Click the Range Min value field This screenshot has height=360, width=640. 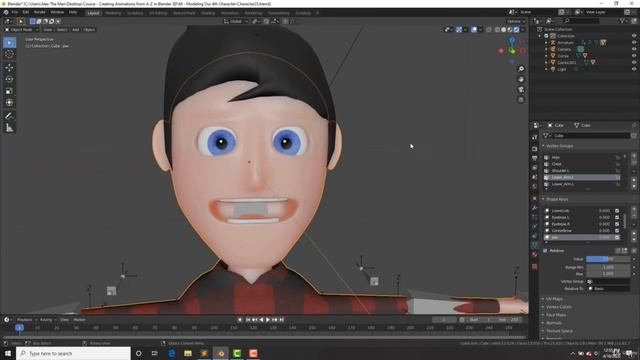click(x=608, y=267)
